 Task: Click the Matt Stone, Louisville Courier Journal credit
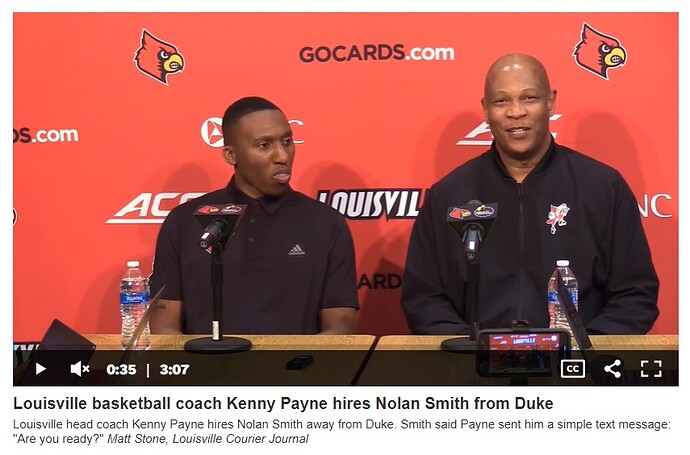click(x=208, y=439)
